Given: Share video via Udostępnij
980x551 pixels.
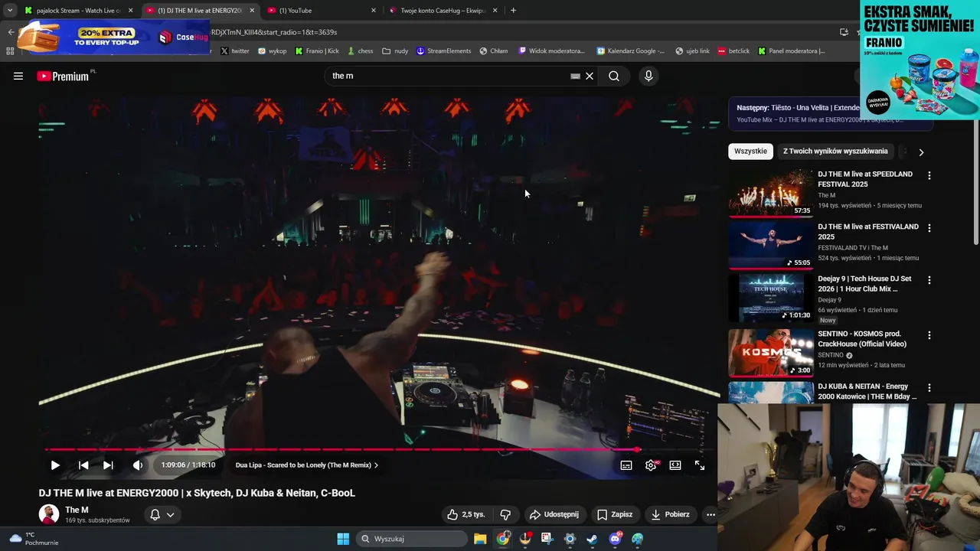Looking at the screenshot, I should (554, 514).
